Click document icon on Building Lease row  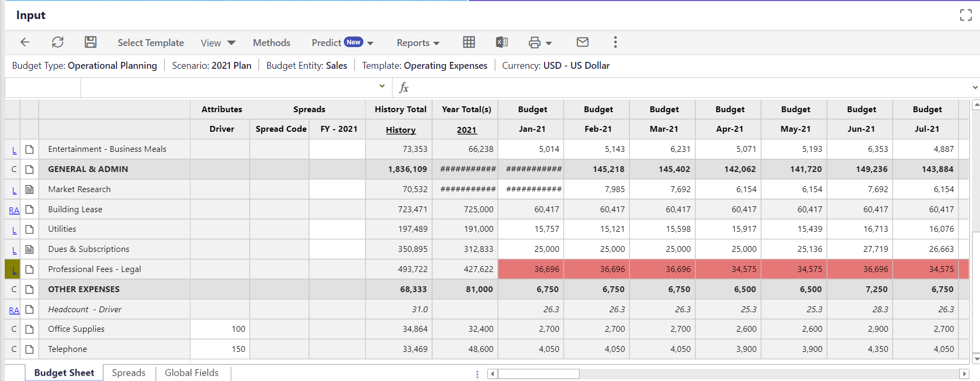click(x=30, y=210)
